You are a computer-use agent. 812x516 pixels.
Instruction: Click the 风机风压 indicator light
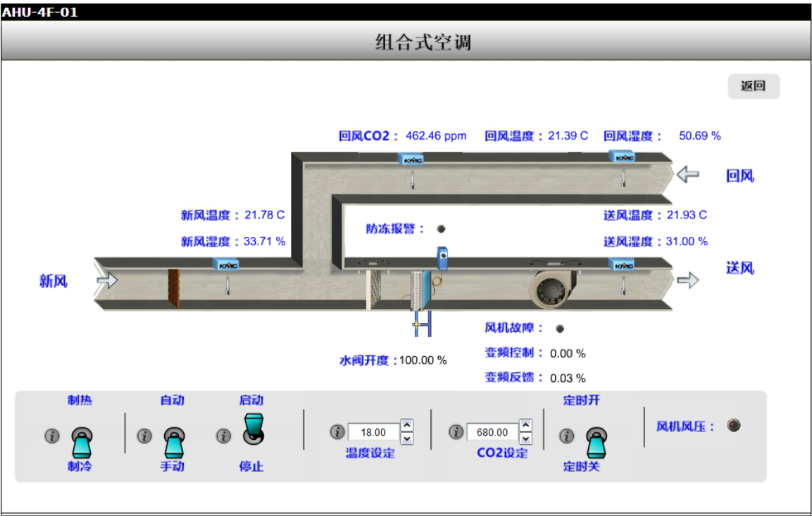[734, 425]
